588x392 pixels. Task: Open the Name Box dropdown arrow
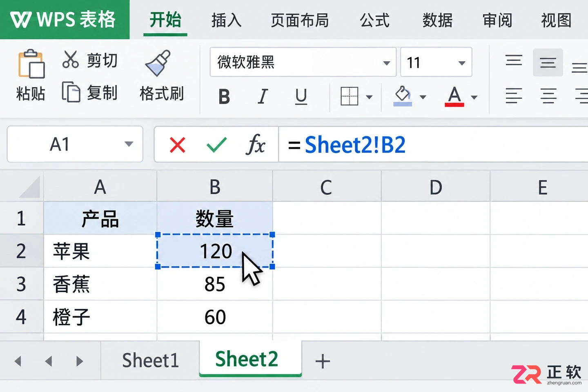[129, 144]
